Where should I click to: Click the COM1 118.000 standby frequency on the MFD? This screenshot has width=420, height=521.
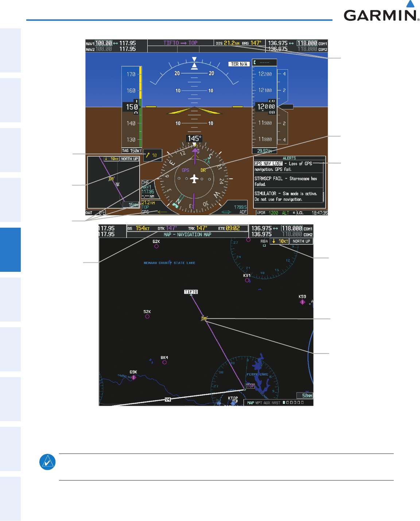[292, 228]
